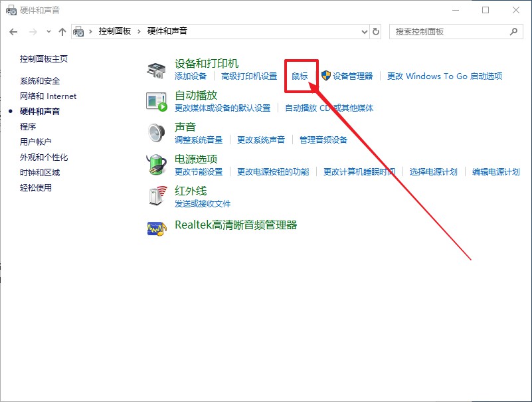Open Realtek高清晰音频管理器
532x402 pixels.
tap(236, 225)
